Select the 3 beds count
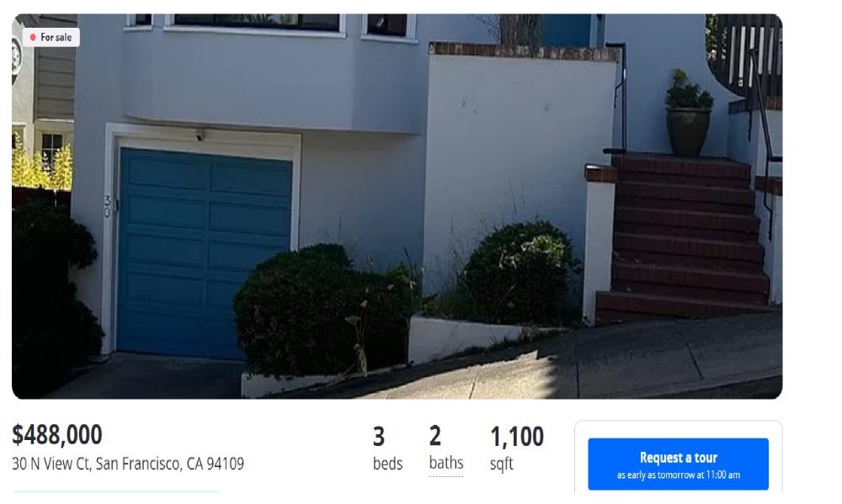 (379, 437)
